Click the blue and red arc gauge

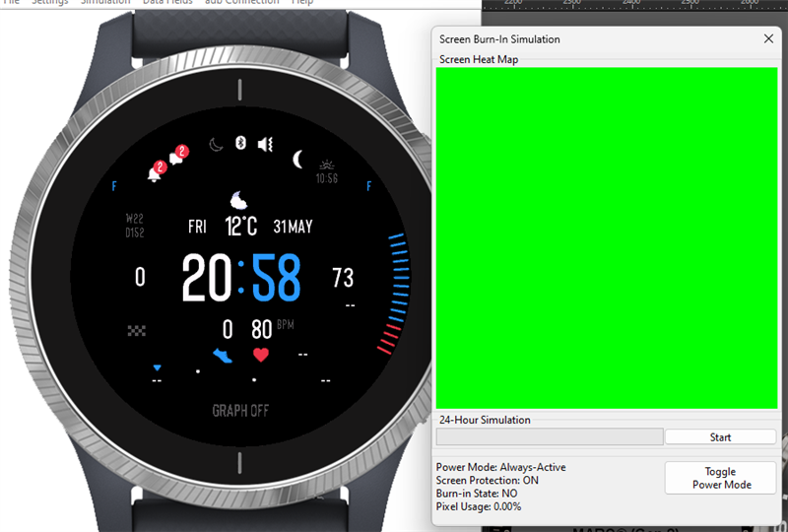click(395, 294)
